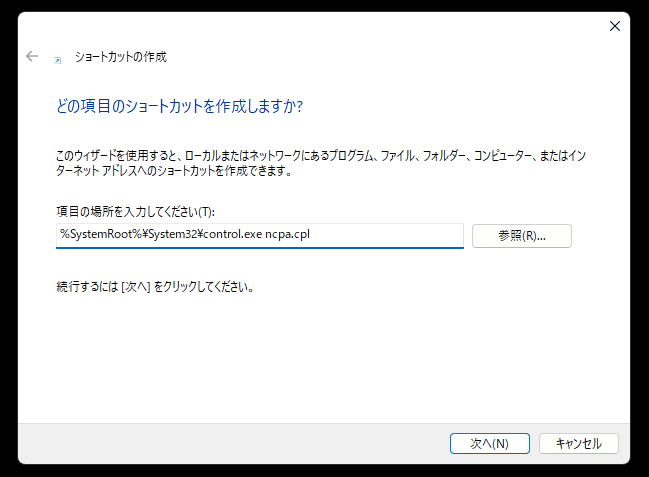Click the back arrow in the wizard header
649x477 pixels.
click(32, 57)
